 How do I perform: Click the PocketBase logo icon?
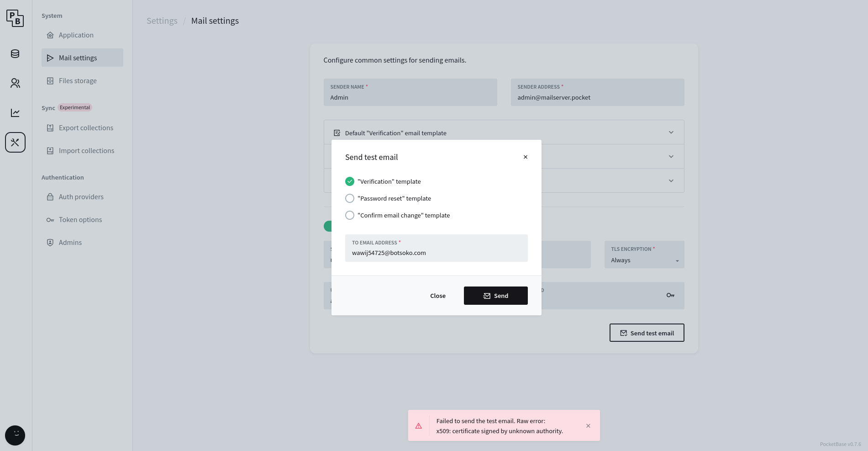click(15, 18)
